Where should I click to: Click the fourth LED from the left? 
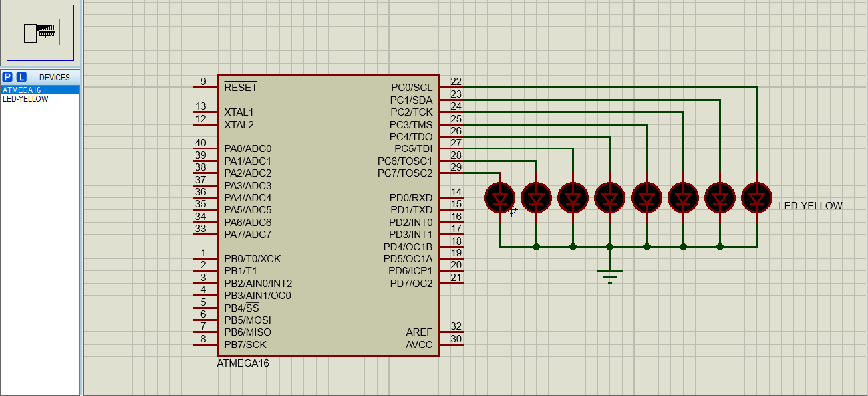click(610, 197)
